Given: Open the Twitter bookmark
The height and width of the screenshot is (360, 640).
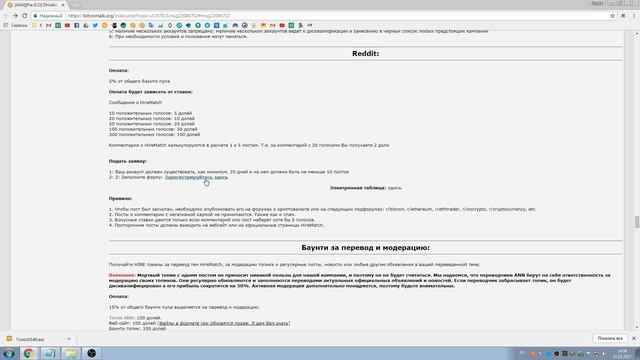Looking at the screenshot, I should click(95, 25).
